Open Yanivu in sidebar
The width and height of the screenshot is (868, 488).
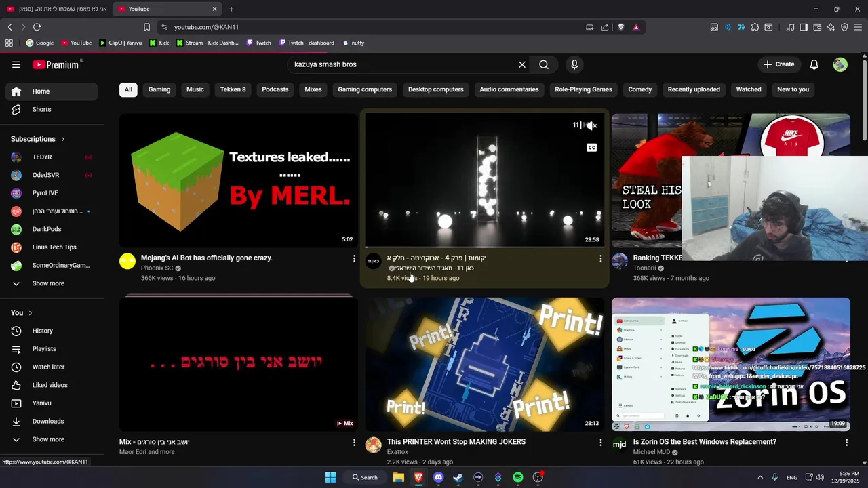click(x=52, y=403)
